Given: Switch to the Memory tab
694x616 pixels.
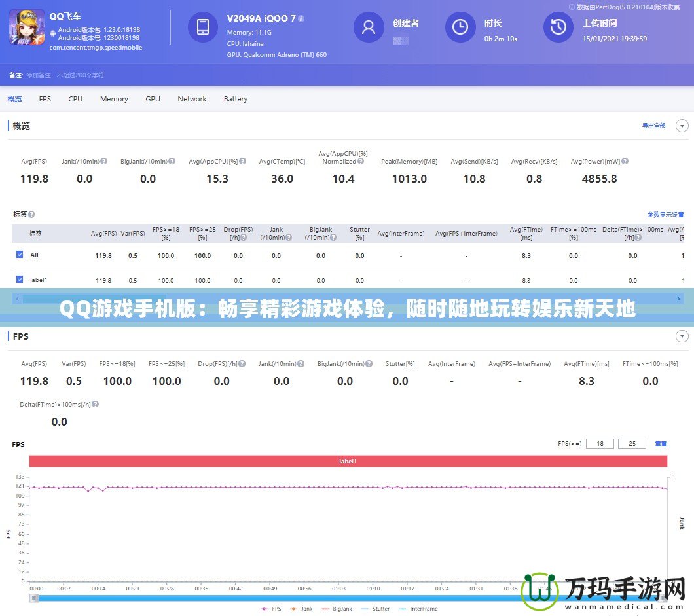Looking at the screenshot, I should click(x=114, y=99).
